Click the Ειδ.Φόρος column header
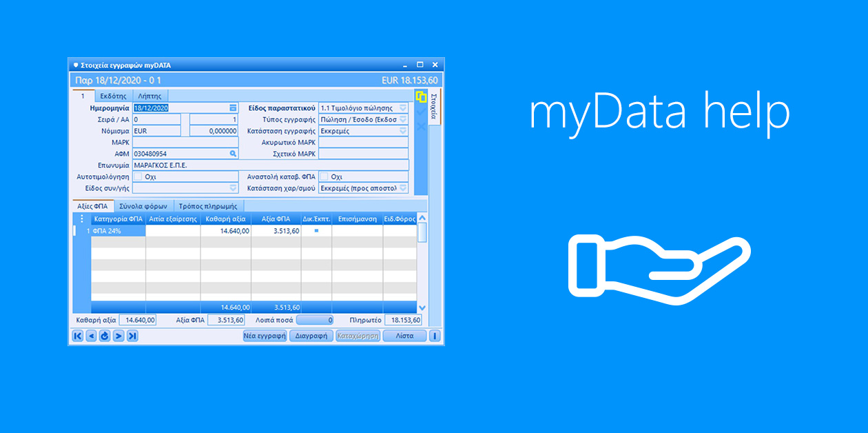 [x=400, y=219]
